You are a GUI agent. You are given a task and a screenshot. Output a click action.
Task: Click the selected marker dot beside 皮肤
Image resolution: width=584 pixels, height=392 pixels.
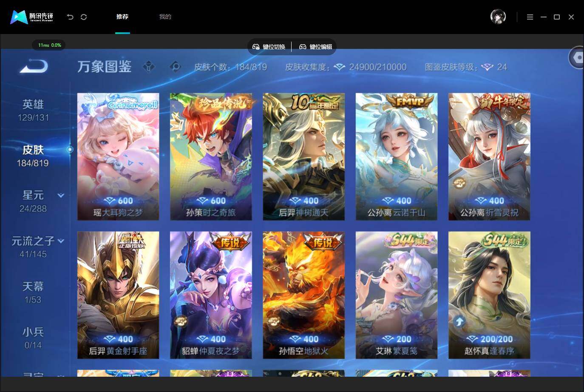click(x=70, y=149)
